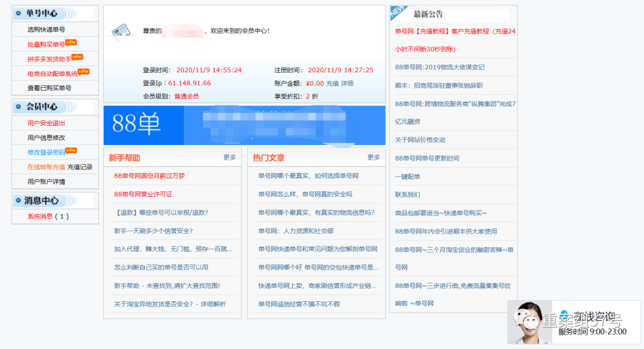
Task: Click the circle icon beside 单号中心 header
Action: tap(18, 12)
